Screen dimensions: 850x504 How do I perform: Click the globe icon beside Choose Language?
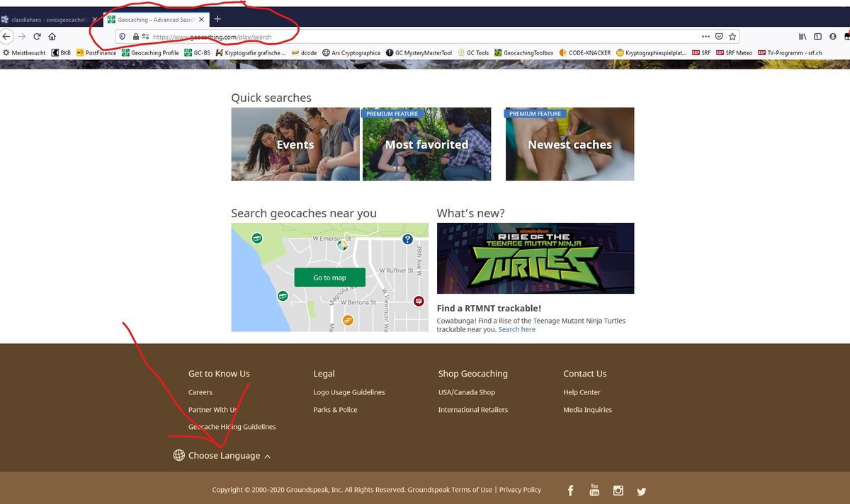tap(179, 455)
